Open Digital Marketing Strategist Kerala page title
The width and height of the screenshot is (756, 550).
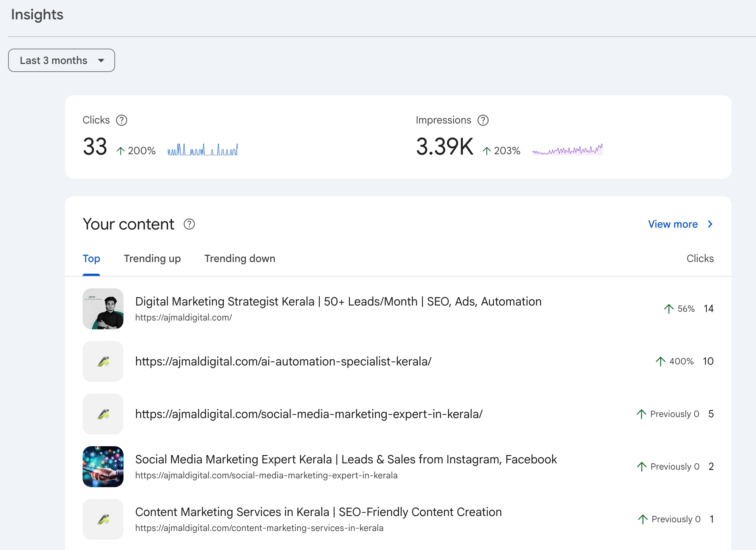338,301
